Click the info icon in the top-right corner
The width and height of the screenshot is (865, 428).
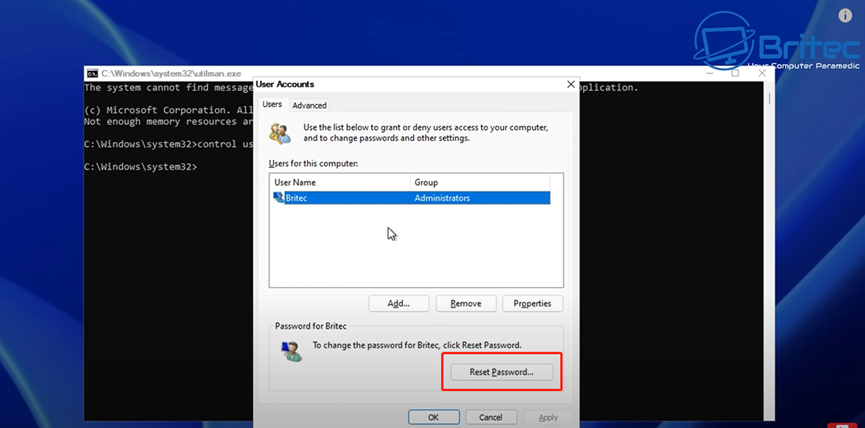(x=846, y=16)
